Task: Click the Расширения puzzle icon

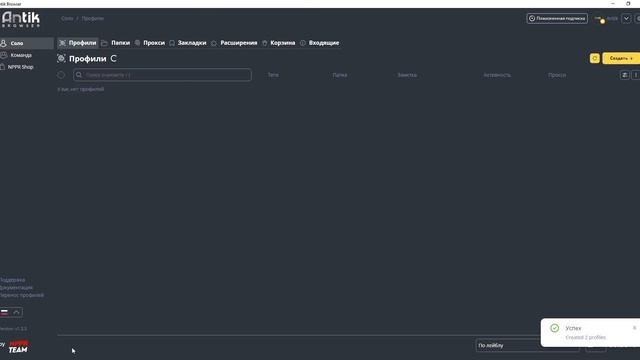Action: tap(214, 43)
